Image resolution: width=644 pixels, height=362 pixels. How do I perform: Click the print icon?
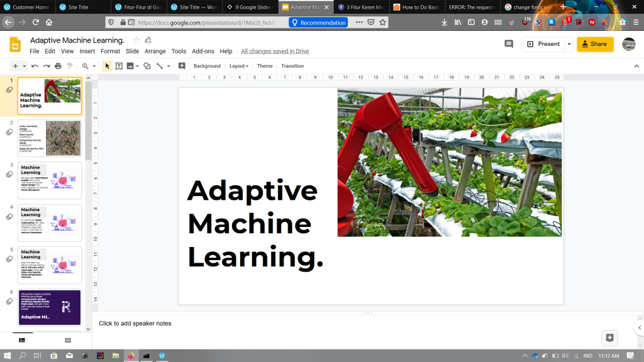[x=58, y=66]
